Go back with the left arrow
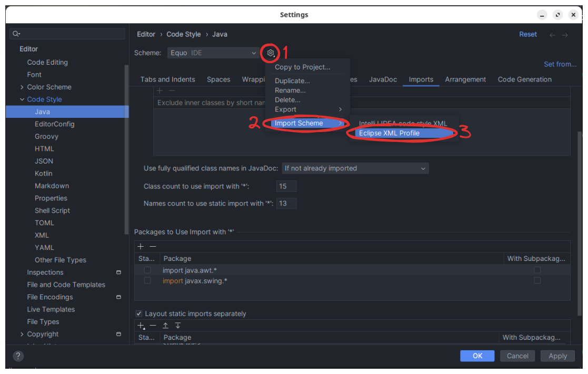Viewport: 588px width, 374px height. pyautogui.click(x=552, y=35)
